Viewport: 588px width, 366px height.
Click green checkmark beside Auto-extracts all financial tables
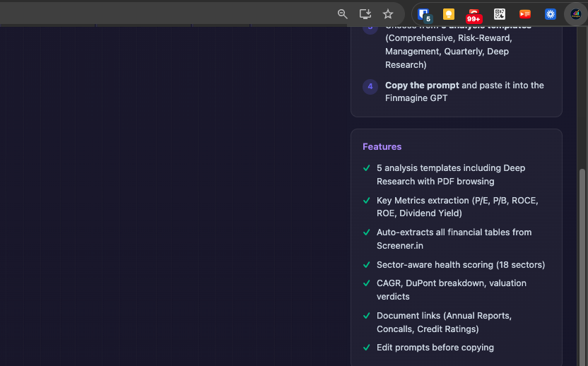(x=367, y=232)
